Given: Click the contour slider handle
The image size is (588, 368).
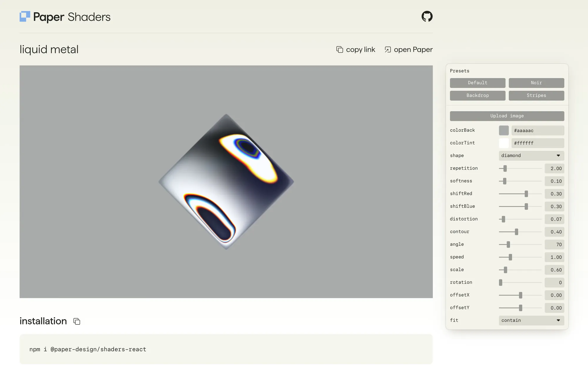Looking at the screenshot, I should (516, 232).
